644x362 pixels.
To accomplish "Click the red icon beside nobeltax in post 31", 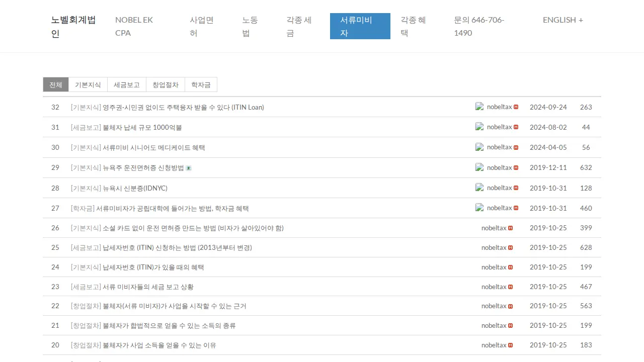I will [x=516, y=127].
